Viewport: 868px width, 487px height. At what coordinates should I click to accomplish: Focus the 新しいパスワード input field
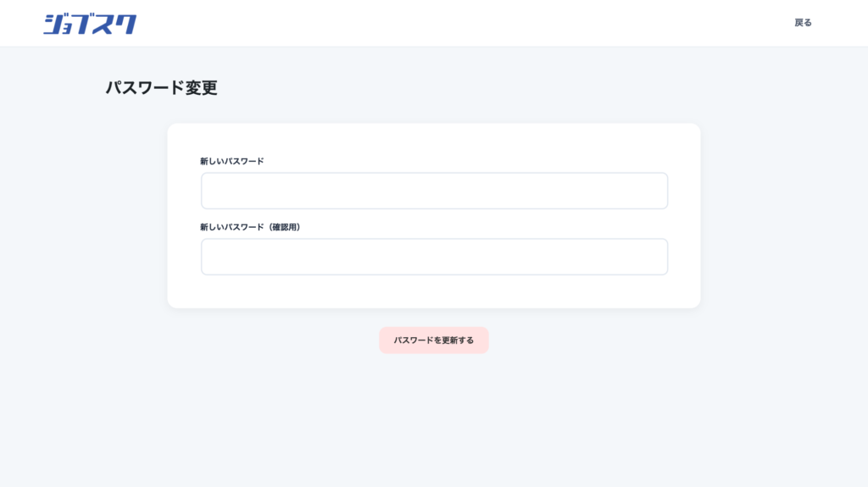tap(434, 191)
